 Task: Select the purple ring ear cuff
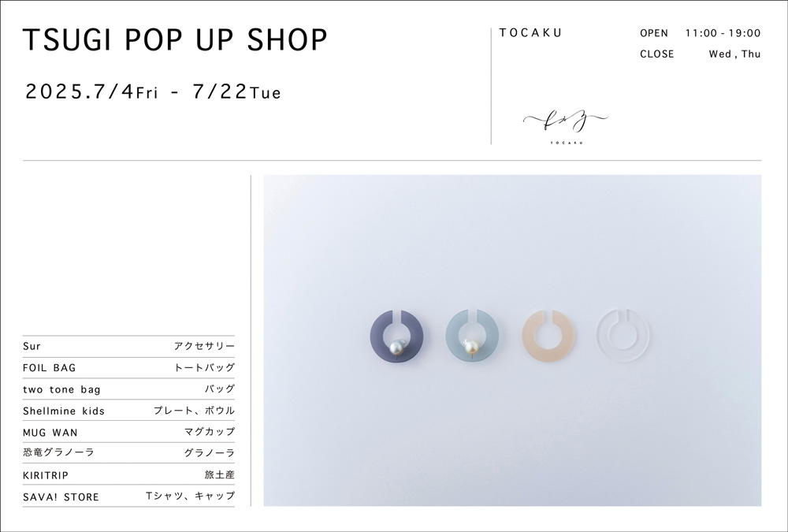click(396, 335)
